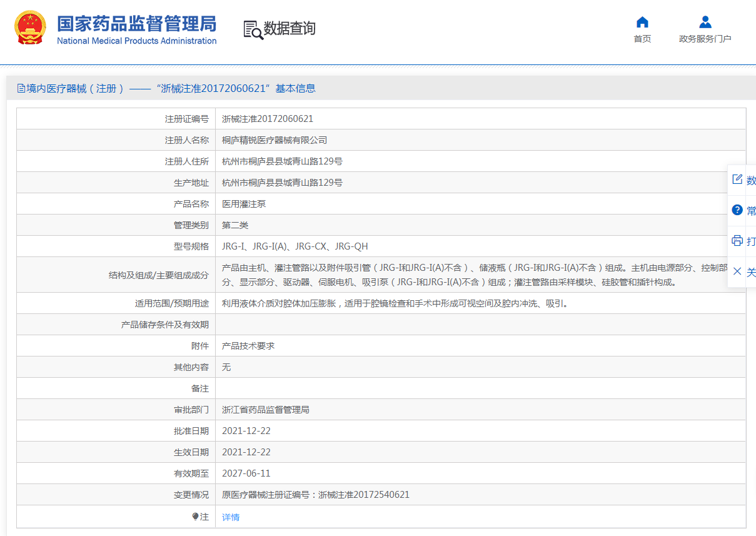Click National Medical Products Administration subtitle
Image resolution: width=756 pixels, height=536 pixels.
137,41
